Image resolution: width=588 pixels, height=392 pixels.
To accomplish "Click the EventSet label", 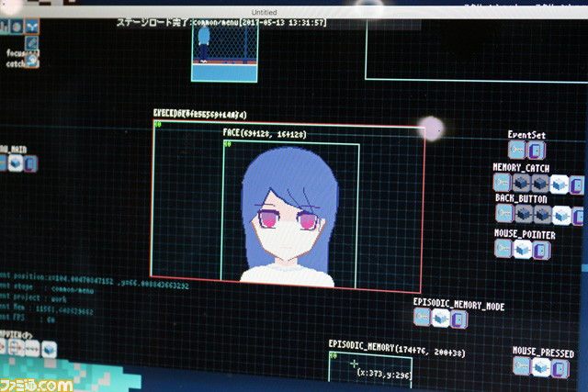I will tap(526, 135).
